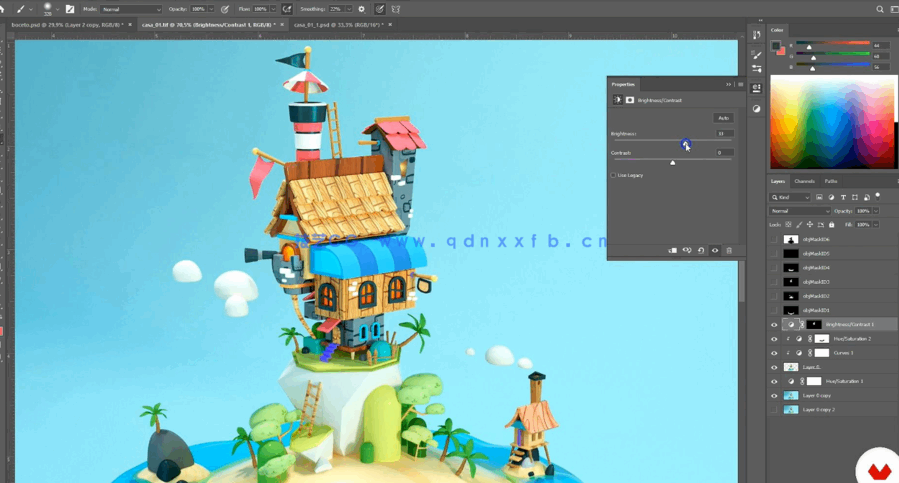Screen dimensions: 899x483
Task: Show the Layer 0 copy 2 layer
Action: (774, 410)
